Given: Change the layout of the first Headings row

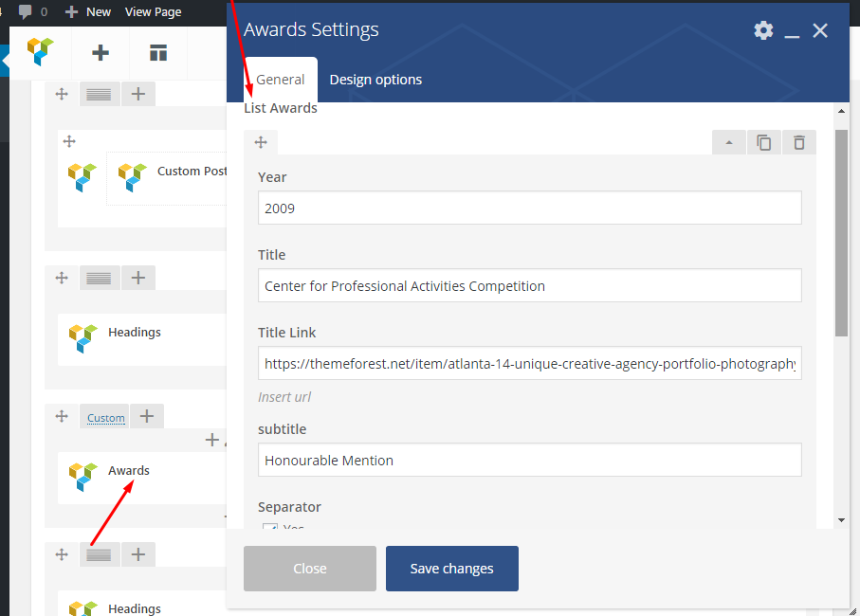Looking at the screenshot, I should (x=99, y=278).
